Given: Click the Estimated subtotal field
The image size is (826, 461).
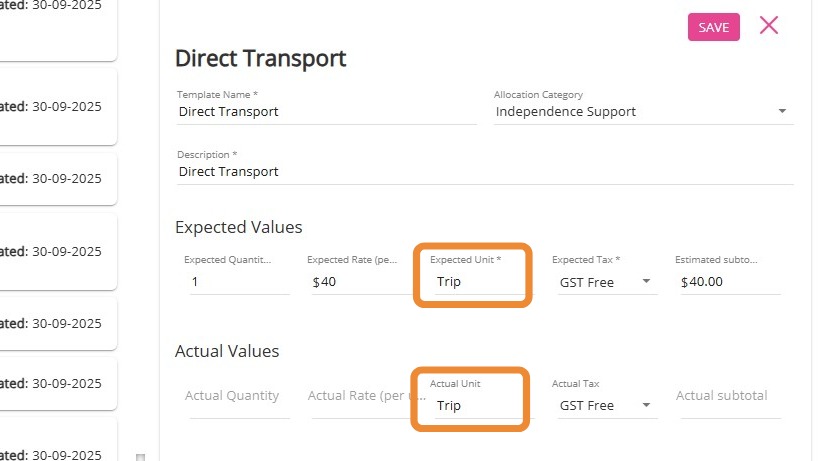Looking at the screenshot, I should (726, 282).
